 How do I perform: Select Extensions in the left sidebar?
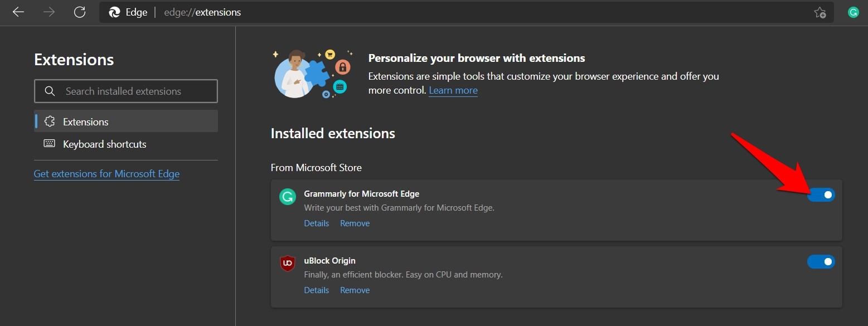(85, 121)
